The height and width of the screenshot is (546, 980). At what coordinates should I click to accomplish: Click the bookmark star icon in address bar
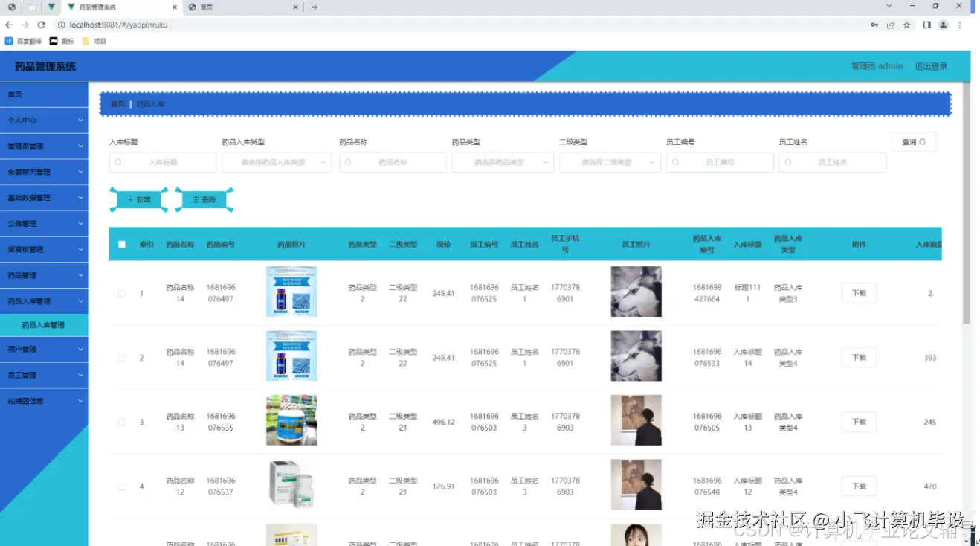(907, 25)
